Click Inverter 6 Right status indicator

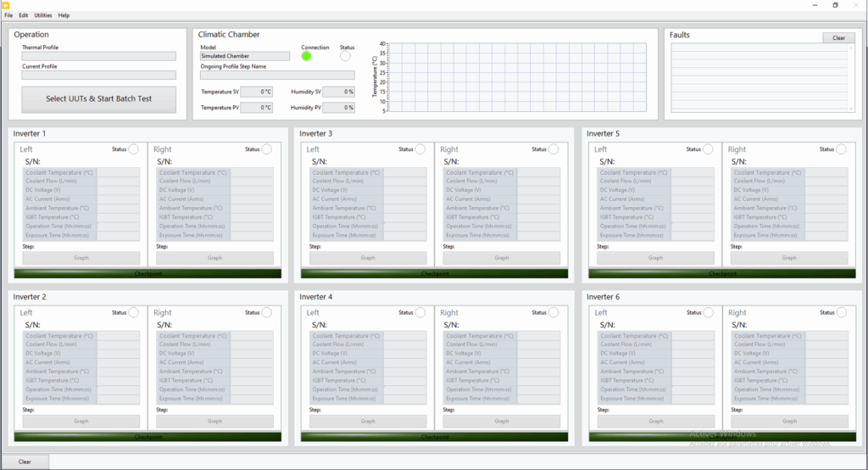[841, 313]
